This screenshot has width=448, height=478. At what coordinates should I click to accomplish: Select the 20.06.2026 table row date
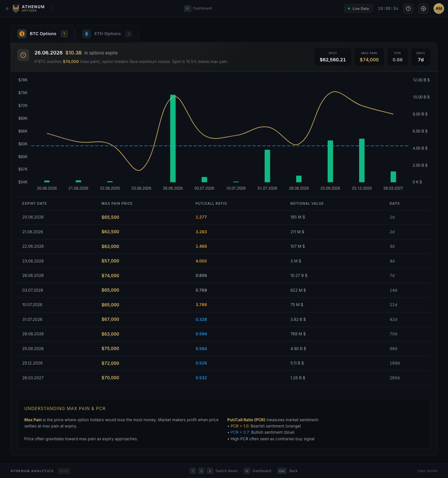coord(33,217)
